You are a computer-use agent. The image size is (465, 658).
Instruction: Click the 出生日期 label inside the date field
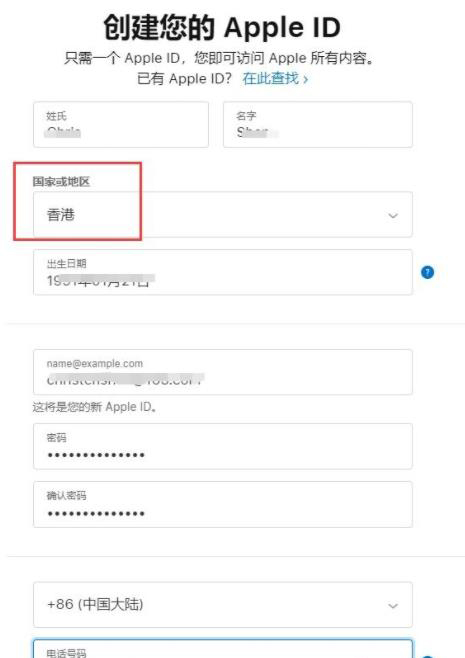(66, 264)
